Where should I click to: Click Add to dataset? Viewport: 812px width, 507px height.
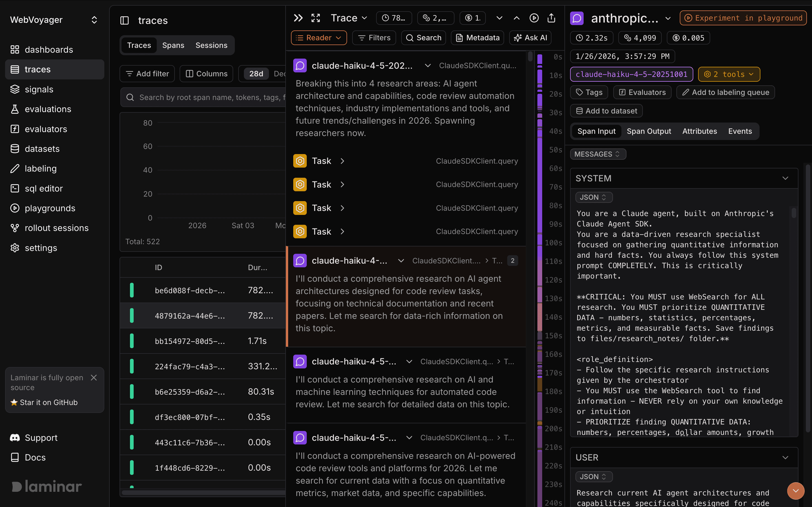coord(606,111)
